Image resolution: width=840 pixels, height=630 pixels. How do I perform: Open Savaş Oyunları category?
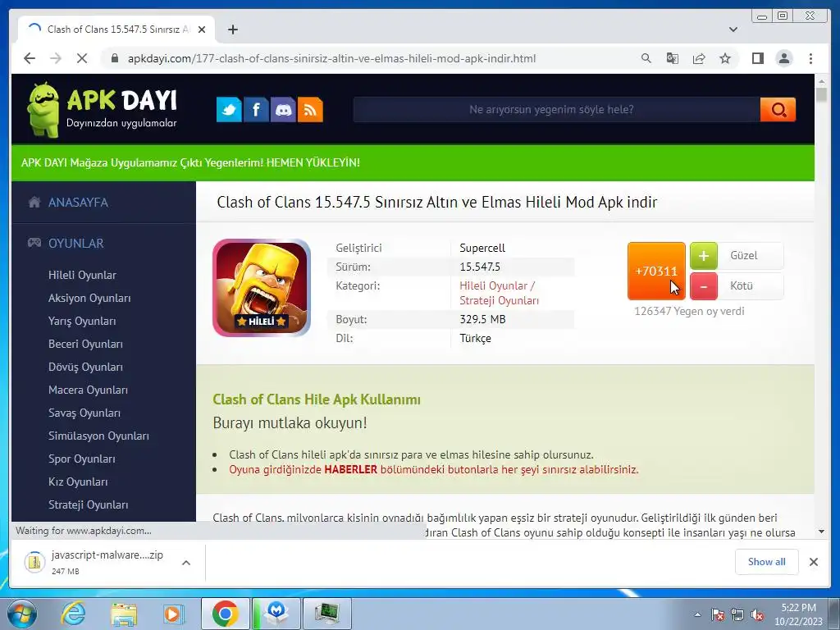click(84, 413)
